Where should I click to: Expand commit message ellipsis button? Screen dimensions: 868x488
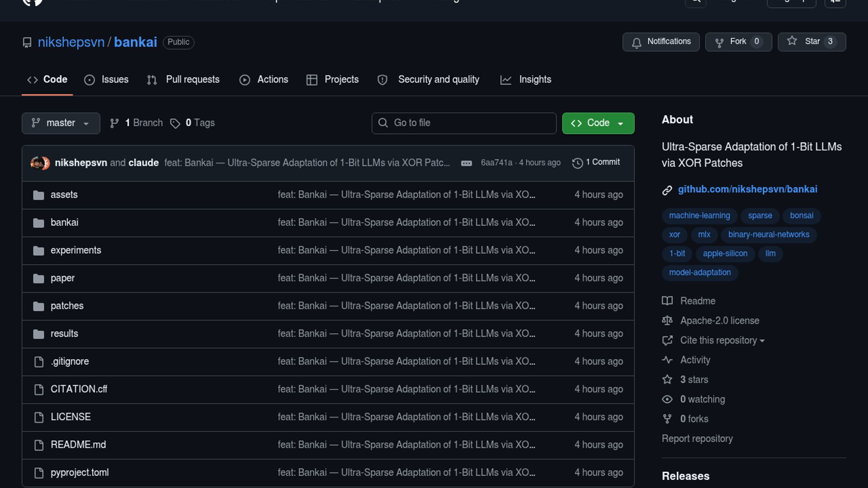[x=467, y=163]
